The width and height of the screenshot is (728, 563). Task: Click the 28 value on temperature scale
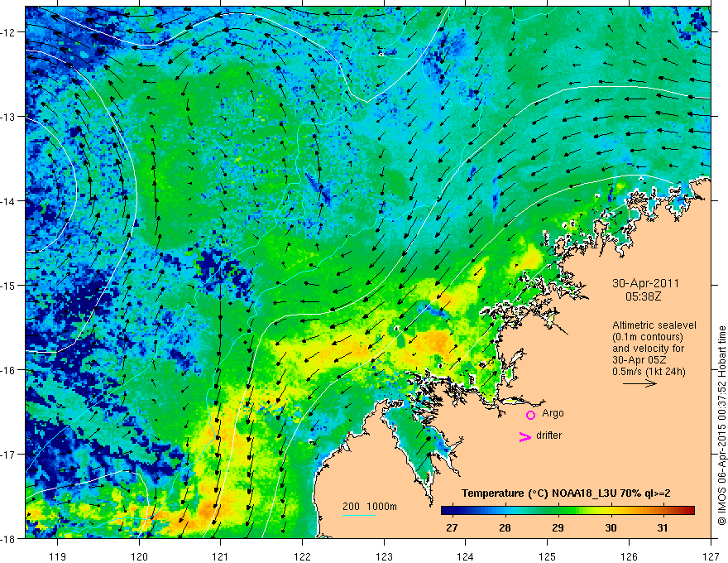pos(505,527)
